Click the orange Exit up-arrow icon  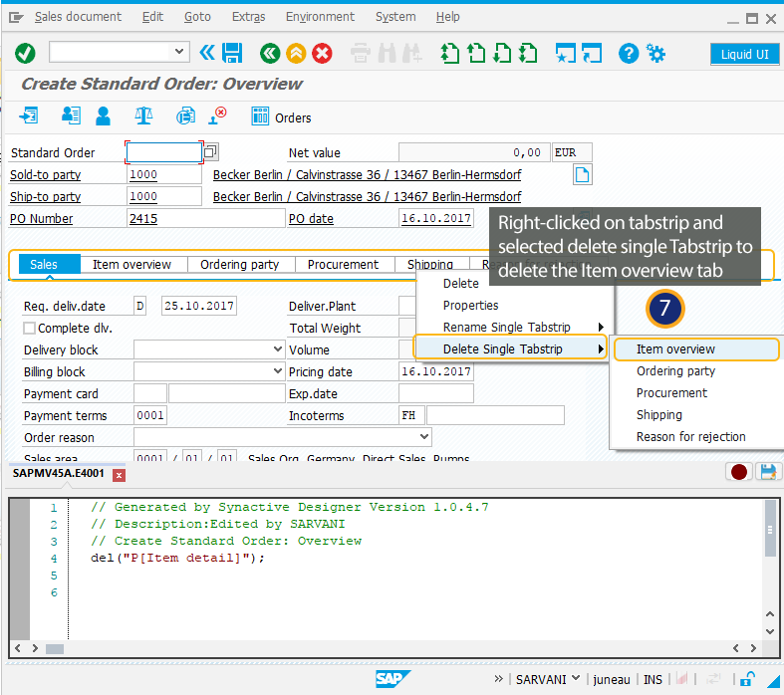[x=296, y=53]
